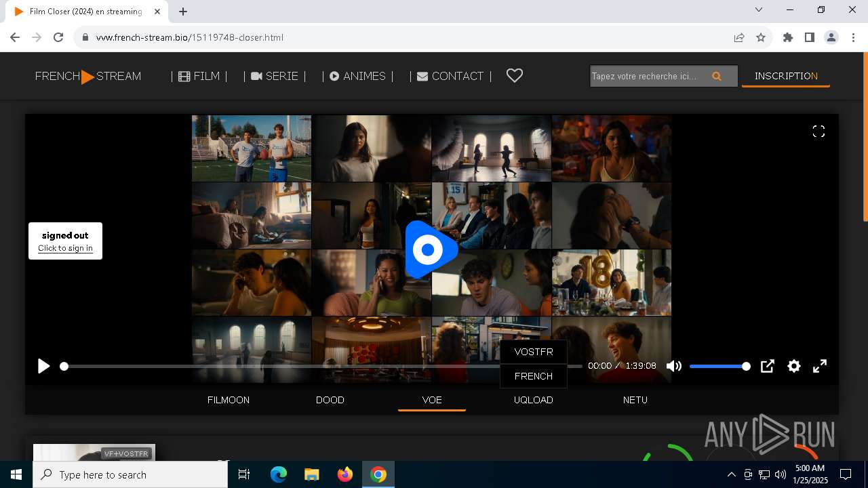Launch Firefox from the taskbar
The image size is (868, 488).
(x=345, y=474)
